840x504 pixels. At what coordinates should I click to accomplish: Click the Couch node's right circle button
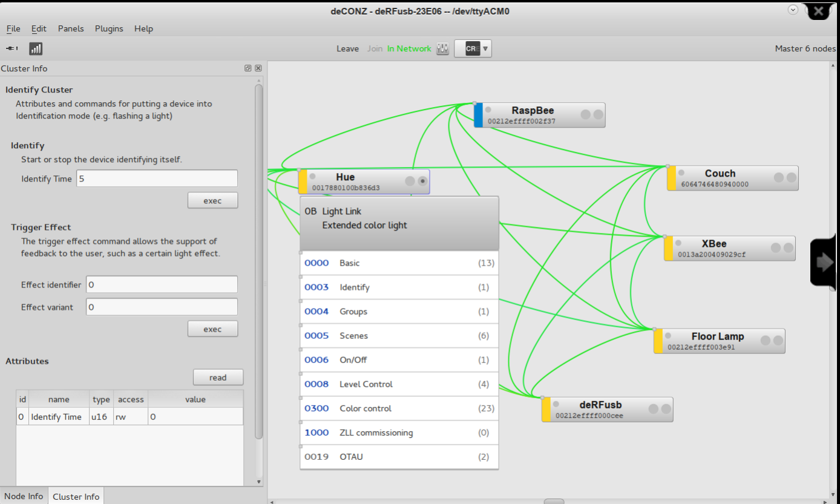791,177
